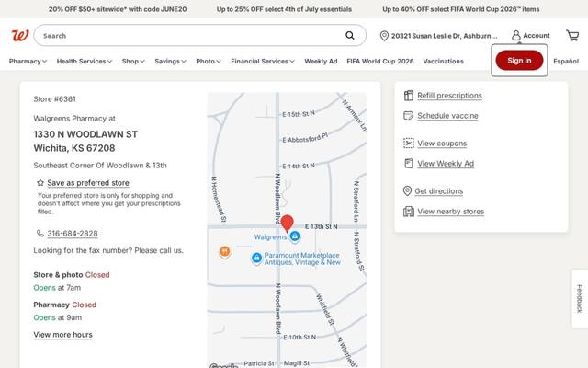Click the blue Walgreens shop icon on map
Screen dimensions: 588x368
point(295,236)
